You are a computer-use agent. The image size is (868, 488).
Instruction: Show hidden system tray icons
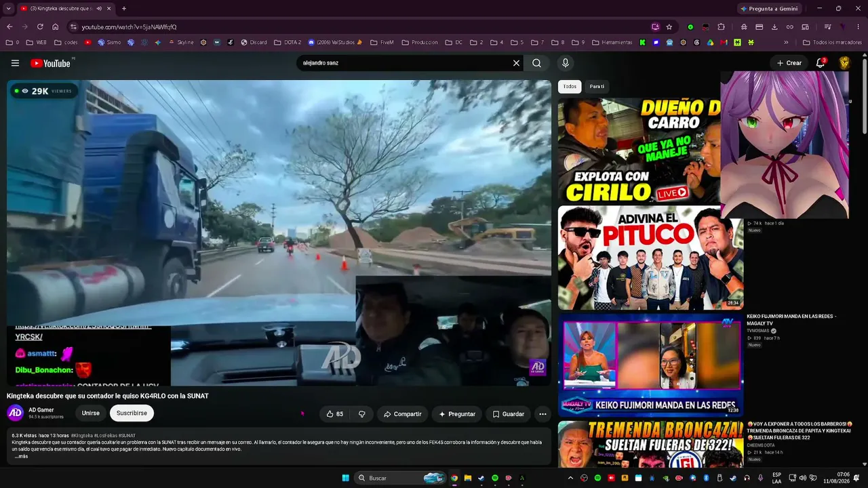pyautogui.click(x=571, y=478)
